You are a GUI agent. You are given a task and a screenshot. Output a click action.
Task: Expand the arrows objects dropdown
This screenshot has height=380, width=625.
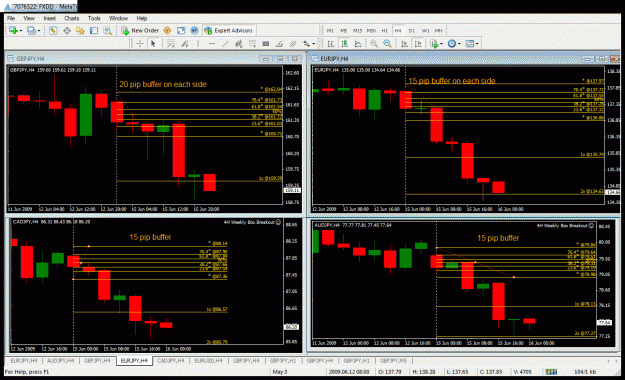point(314,44)
